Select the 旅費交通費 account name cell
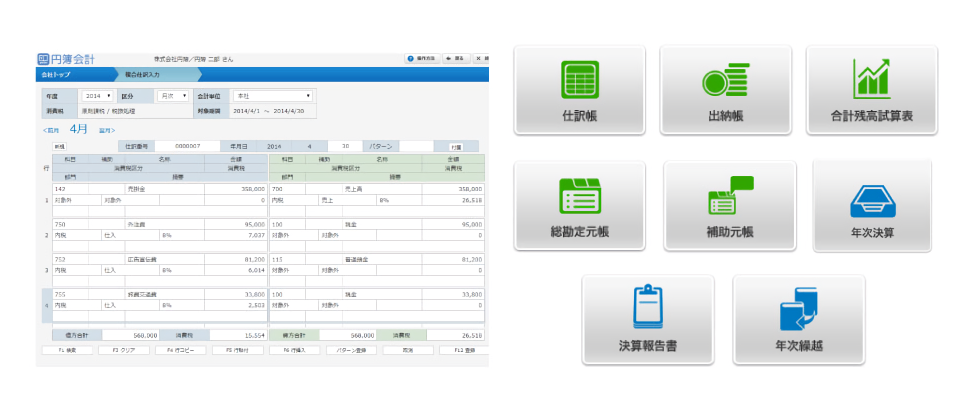This screenshot has height=397, width=970. tap(165, 294)
